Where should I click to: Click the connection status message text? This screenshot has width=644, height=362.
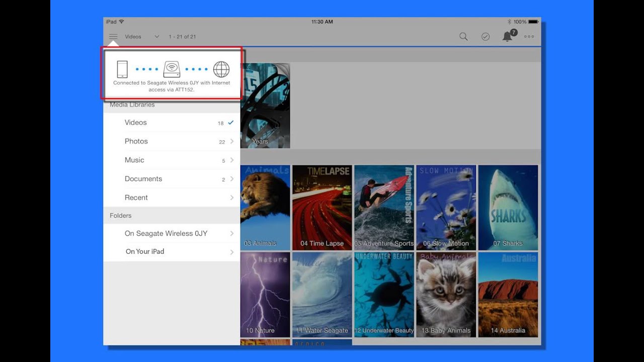point(172,86)
